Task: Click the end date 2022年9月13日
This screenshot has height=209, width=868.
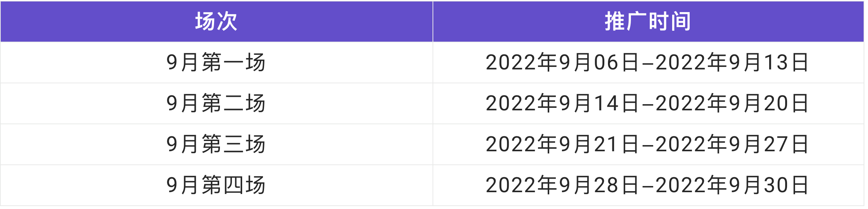Action: (732, 62)
